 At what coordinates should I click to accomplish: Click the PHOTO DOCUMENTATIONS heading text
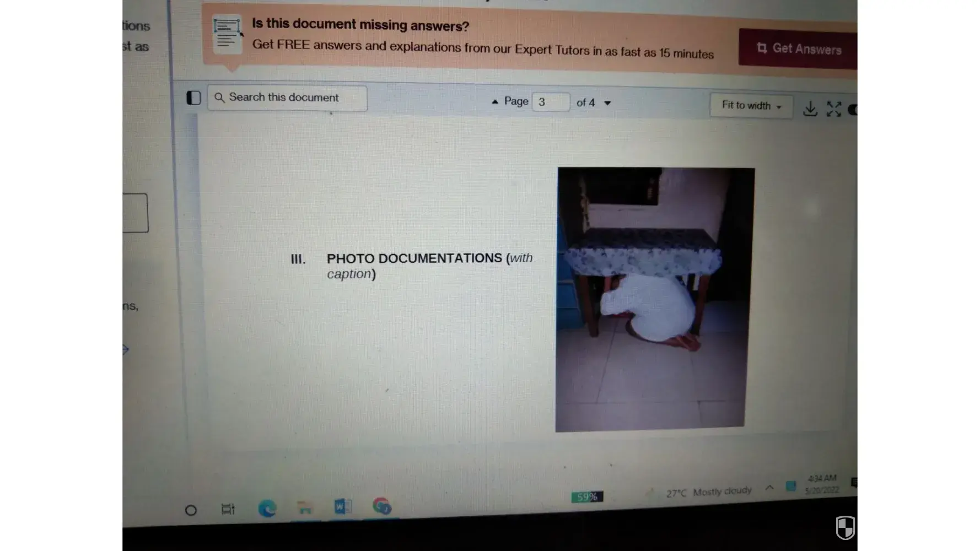414,258
